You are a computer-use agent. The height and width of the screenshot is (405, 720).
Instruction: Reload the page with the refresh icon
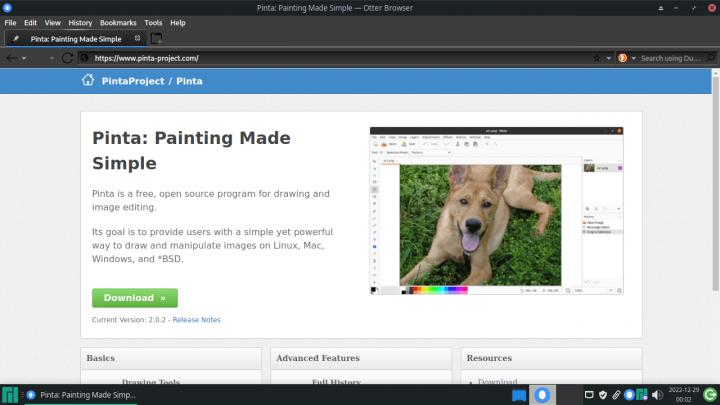pos(69,58)
